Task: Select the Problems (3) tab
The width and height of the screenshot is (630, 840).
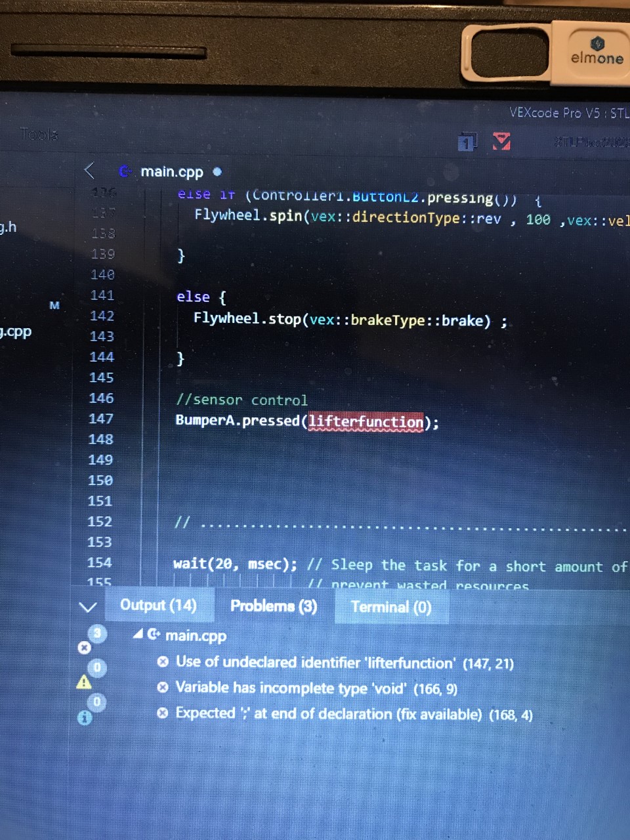Action: click(274, 606)
